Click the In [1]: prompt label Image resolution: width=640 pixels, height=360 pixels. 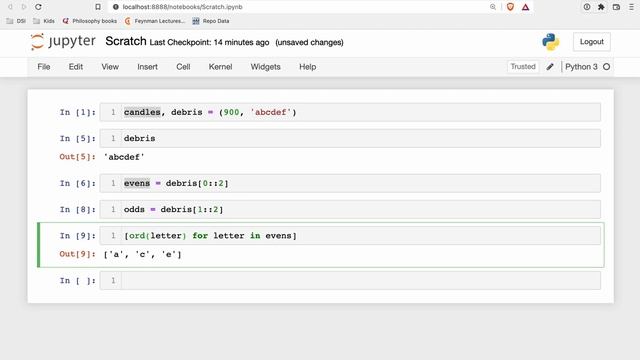78,112
